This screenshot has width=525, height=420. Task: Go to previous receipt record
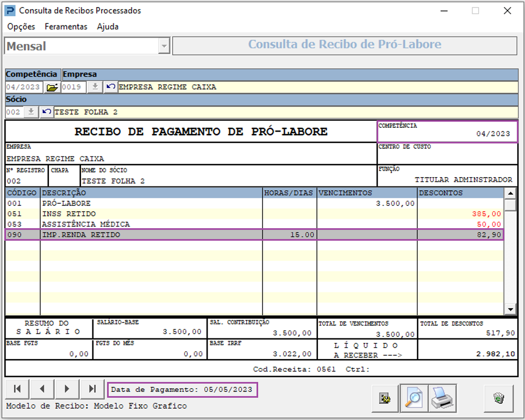pyautogui.click(x=42, y=389)
